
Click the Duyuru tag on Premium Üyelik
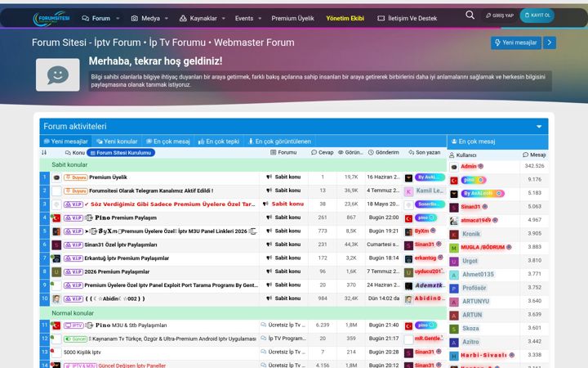pos(76,177)
